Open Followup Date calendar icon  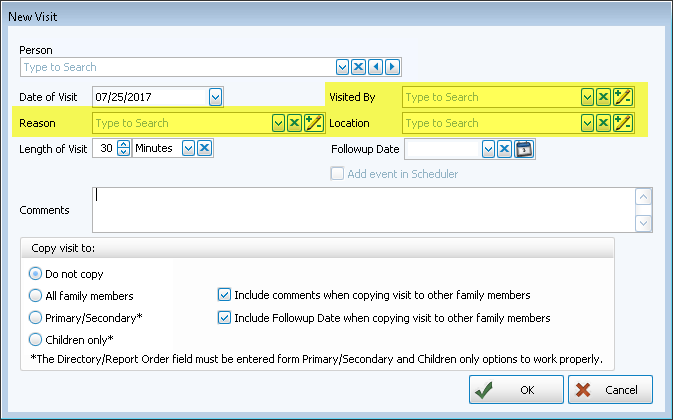pyautogui.click(x=523, y=149)
